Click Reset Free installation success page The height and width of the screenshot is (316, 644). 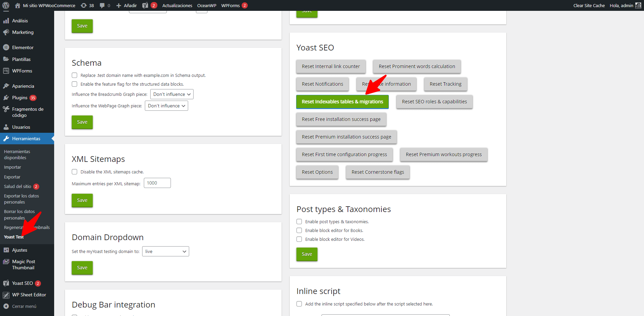pos(341,119)
